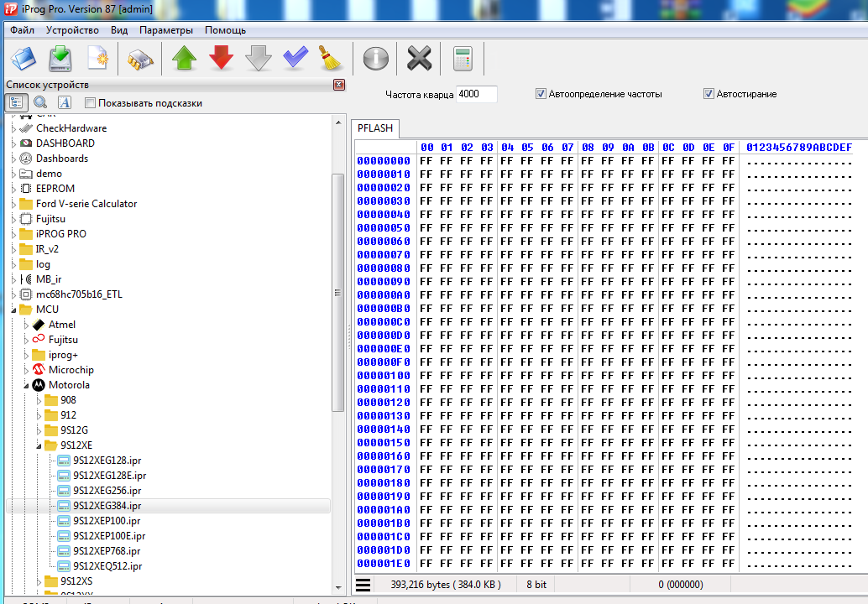Click the magnifier search icon in device list
Screen dimensions: 868x604
coord(39,102)
